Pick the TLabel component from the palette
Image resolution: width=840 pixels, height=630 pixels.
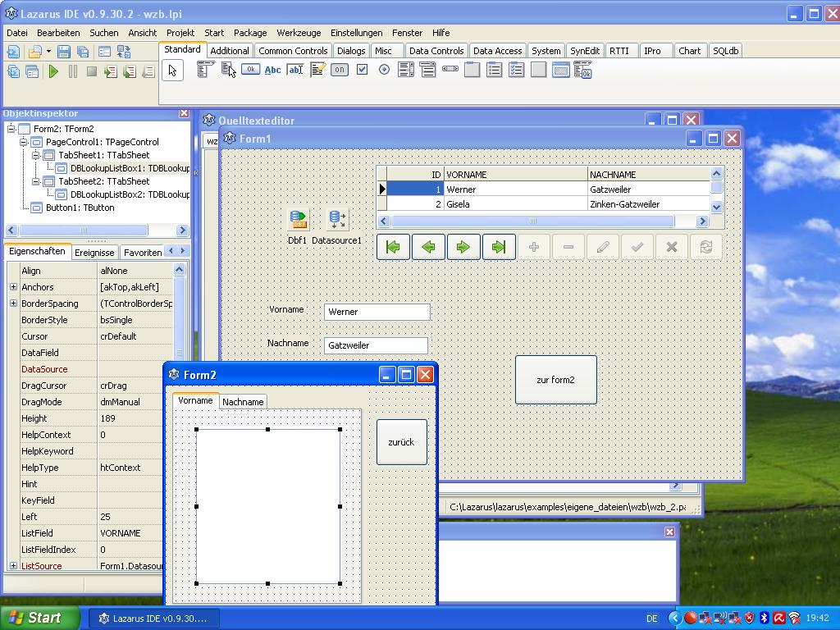click(272, 71)
